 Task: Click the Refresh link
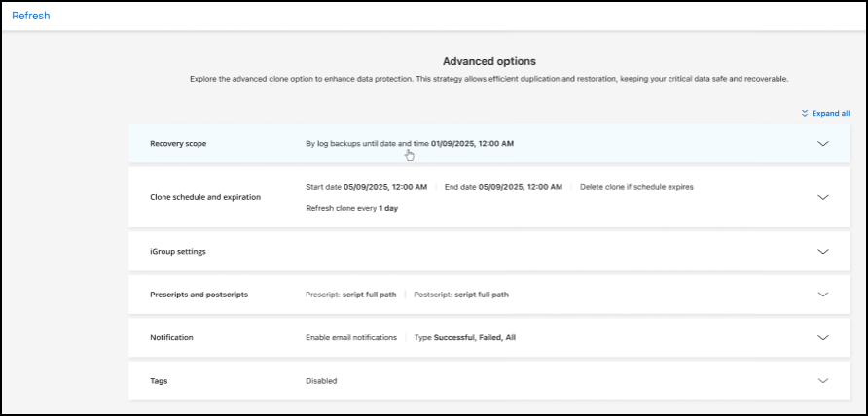coord(30,16)
